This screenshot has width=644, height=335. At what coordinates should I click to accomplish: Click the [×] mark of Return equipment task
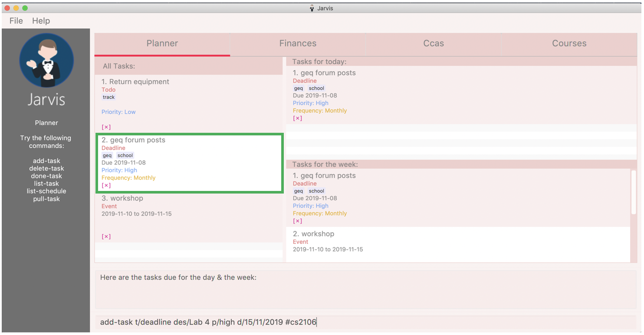(106, 127)
